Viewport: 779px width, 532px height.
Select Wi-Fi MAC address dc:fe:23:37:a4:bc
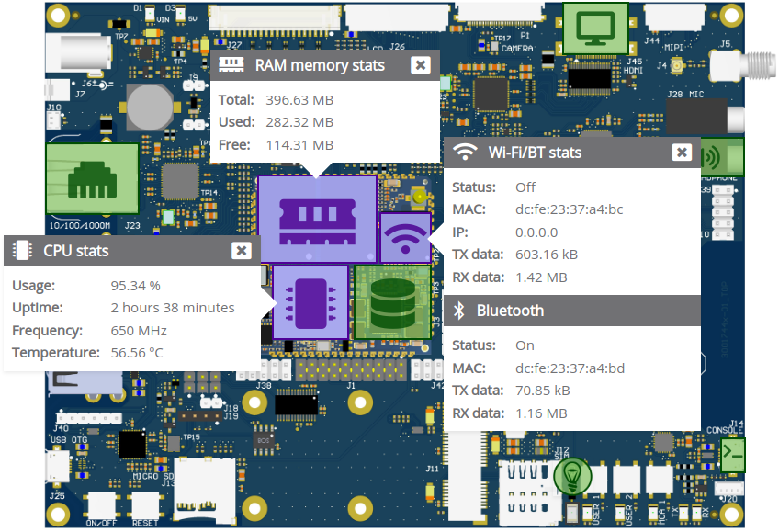pyautogui.click(x=570, y=209)
